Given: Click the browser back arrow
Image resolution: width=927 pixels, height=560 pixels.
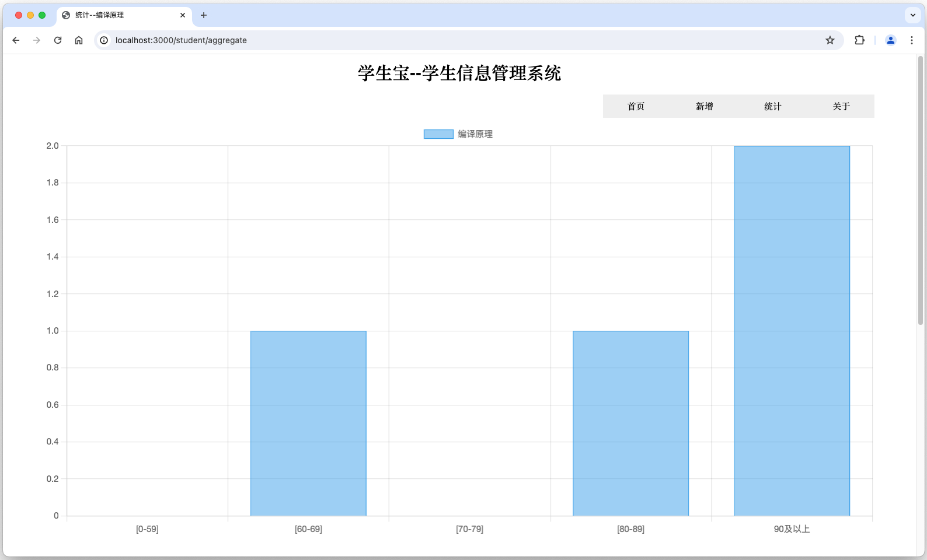Looking at the screenshot, I should click(16, 40).
